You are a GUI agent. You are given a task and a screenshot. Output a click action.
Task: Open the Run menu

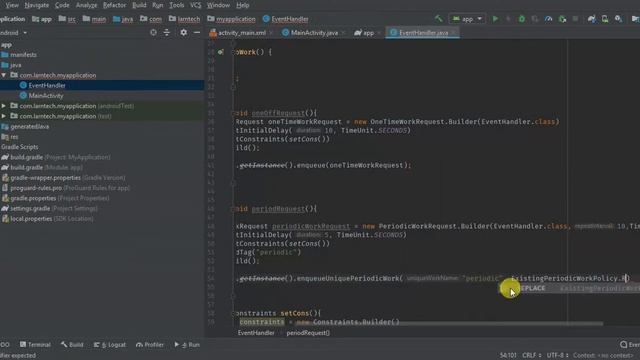pos(158,5)
